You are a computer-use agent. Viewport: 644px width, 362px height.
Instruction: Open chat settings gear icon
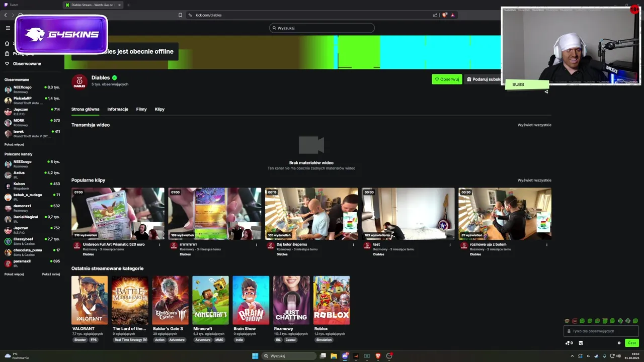tap(619, 343)
